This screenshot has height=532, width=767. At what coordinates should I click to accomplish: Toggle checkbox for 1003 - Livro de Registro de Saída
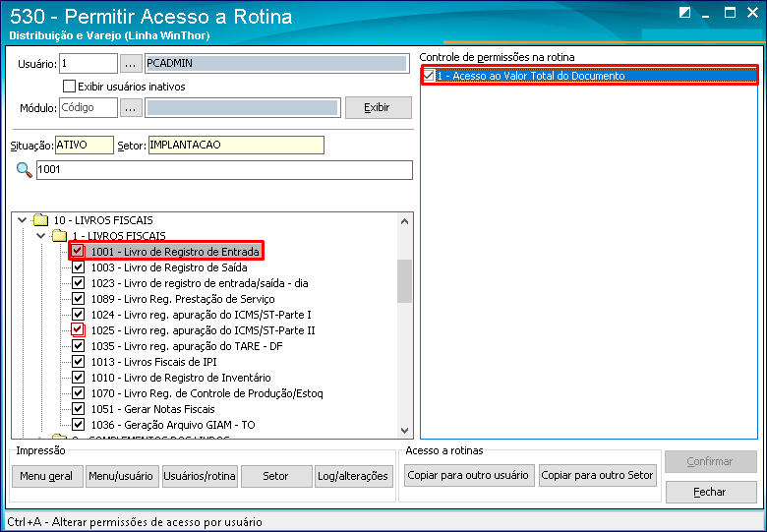click(x=79, y=267)
